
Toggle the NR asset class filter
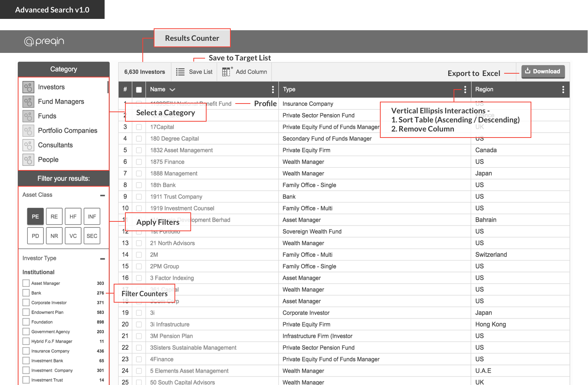point(54,236)
